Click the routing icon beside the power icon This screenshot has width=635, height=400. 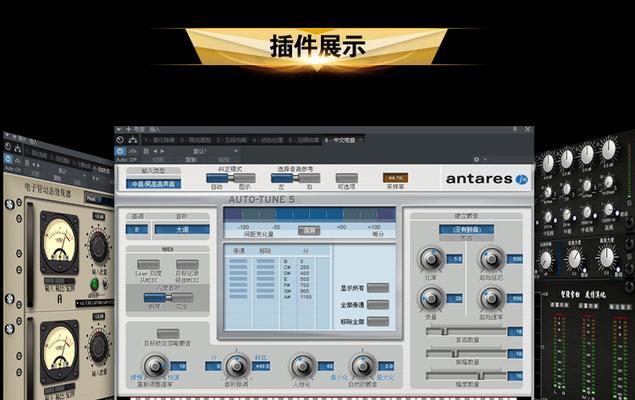(133, 140)
